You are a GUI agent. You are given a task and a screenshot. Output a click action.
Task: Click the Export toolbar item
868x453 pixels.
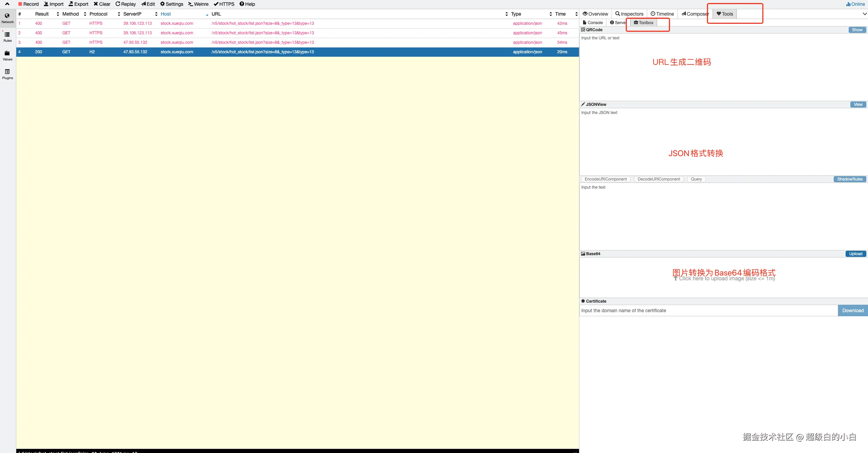pos(78,4)
